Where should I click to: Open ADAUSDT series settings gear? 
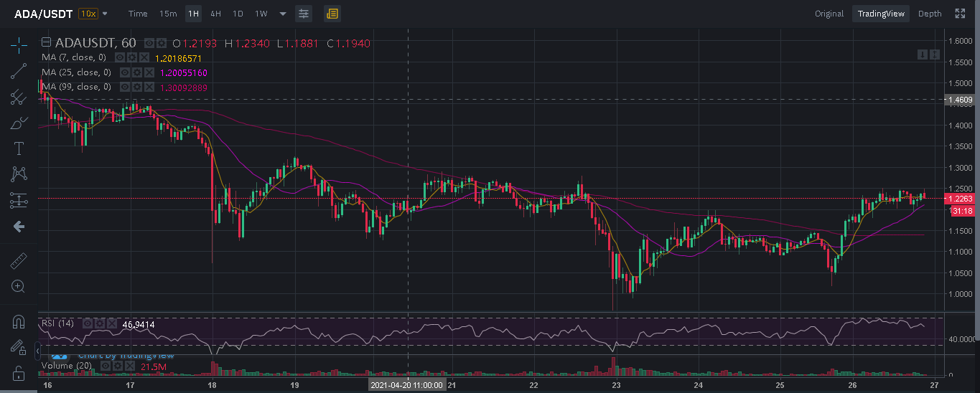pyautogui.click(x=162, y=43)
